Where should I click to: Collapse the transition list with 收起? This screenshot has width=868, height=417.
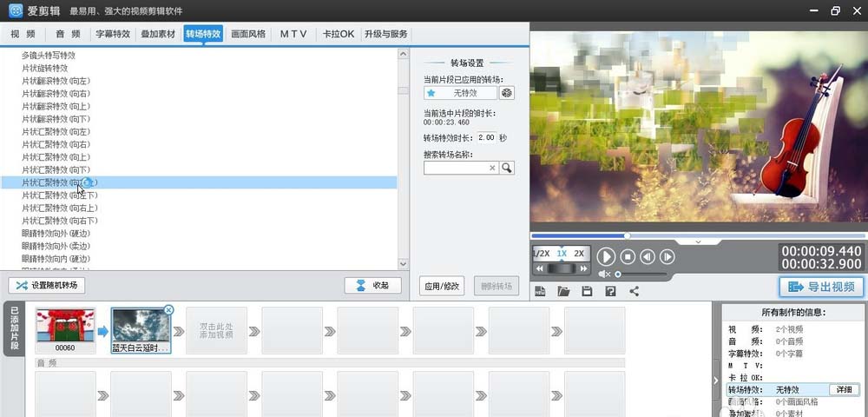coord(372,285)
